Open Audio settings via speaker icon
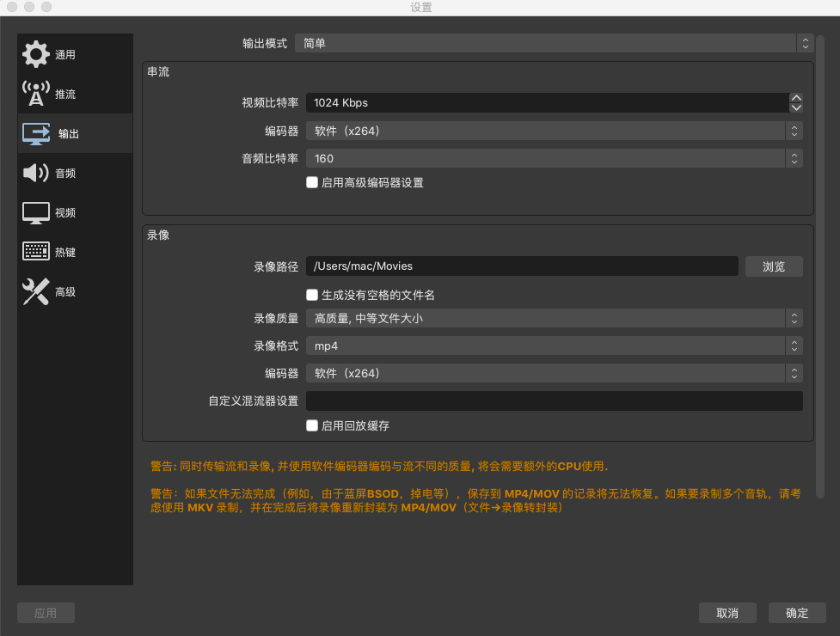The image size is (840, 636). click(x=36, y=173)
